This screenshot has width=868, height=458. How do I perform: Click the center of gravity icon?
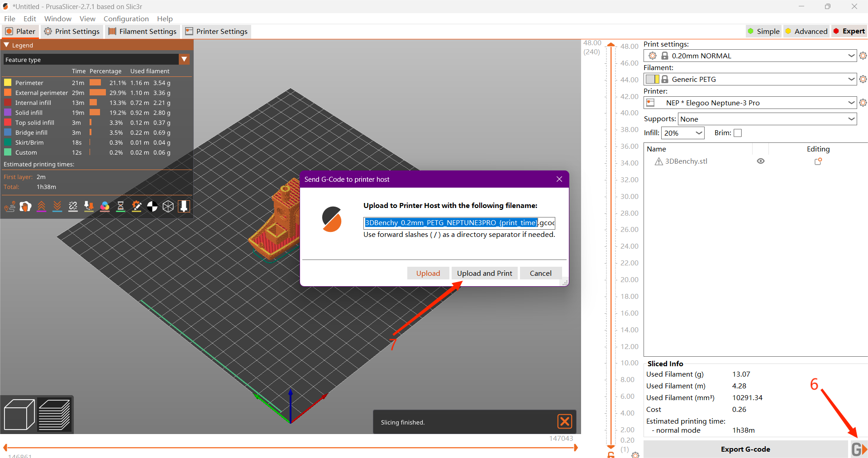coord(152,207)
